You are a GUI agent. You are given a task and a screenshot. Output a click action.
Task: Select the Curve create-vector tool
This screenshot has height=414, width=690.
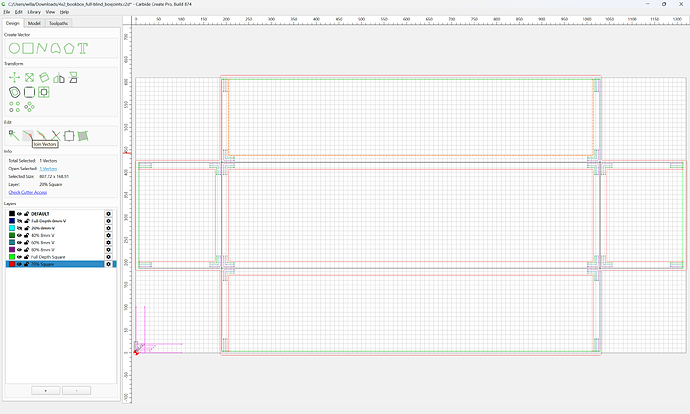tap(55, 48)
